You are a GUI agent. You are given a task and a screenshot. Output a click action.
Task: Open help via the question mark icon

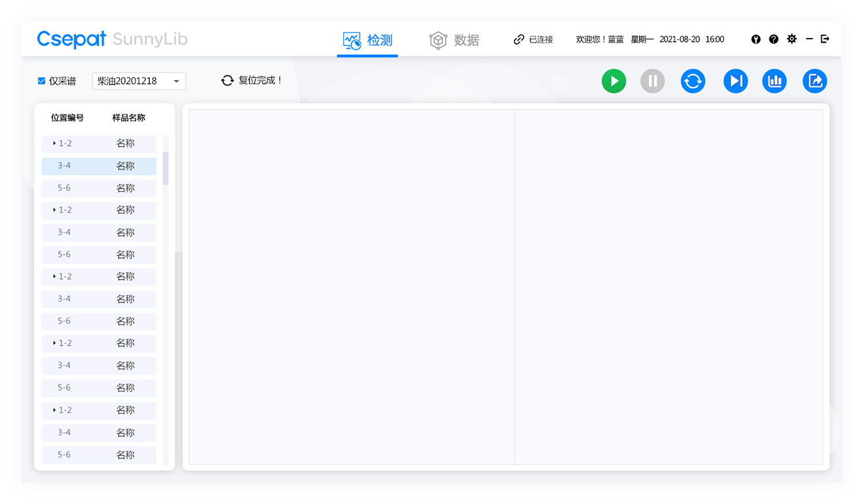[x=774, y=39]
